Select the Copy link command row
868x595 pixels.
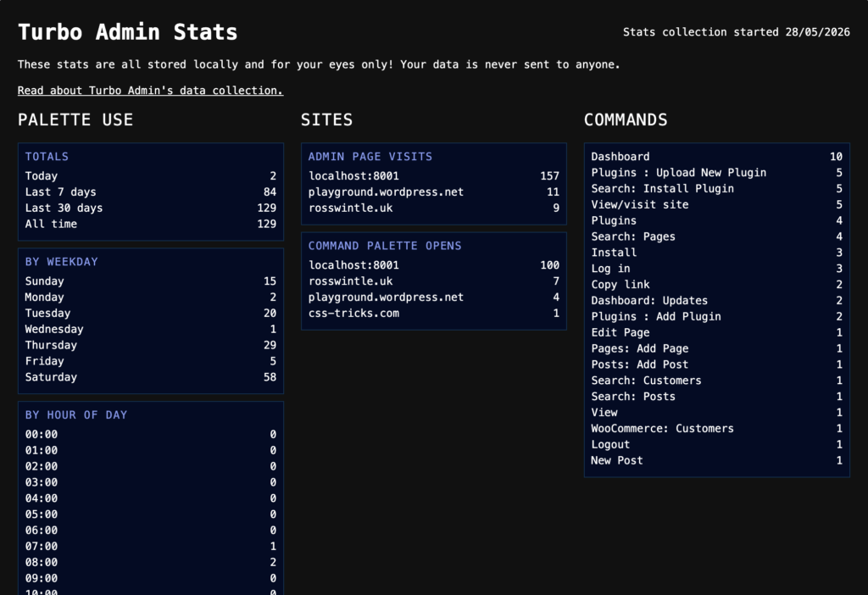click(x=716, y=285)
